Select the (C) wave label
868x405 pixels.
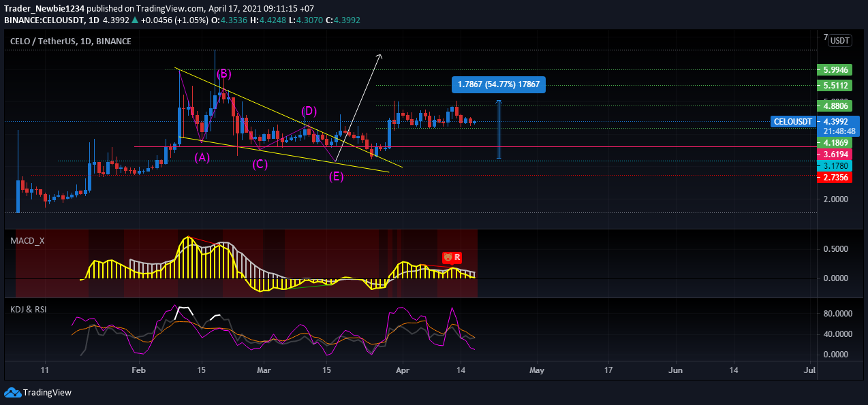pos(260,164)
